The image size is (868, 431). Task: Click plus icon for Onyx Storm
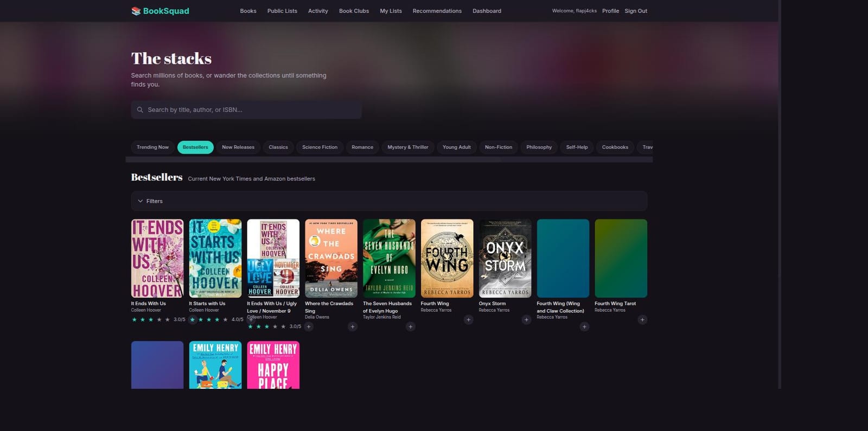[526, 320]
